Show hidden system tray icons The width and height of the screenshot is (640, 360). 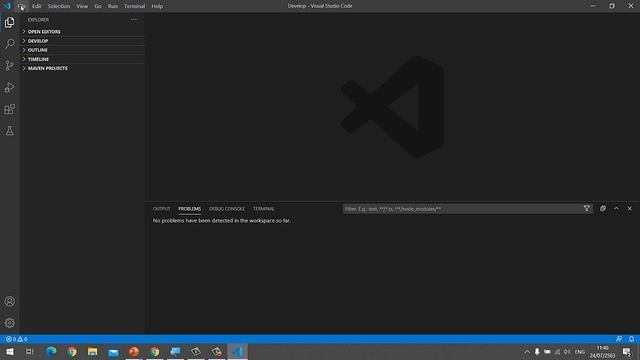(527, 351)
